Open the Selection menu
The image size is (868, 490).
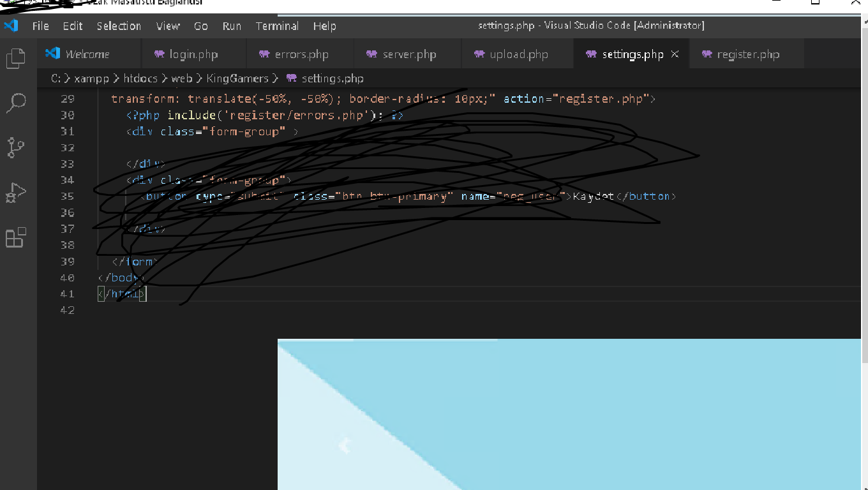coord(119,26)
